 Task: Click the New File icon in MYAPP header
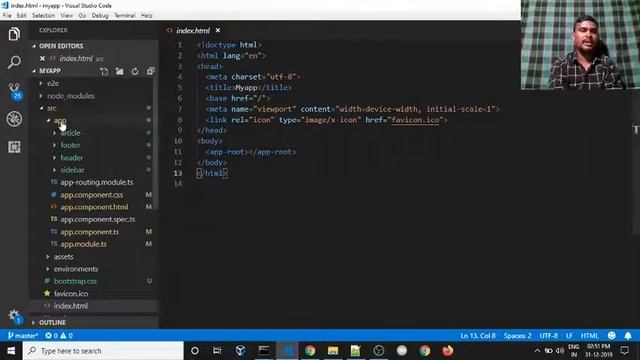[x=104, y=71]
